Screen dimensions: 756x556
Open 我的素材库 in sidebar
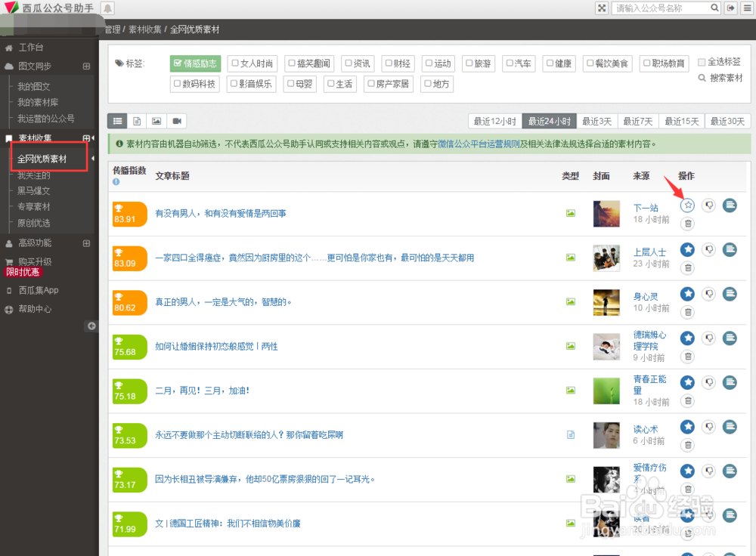pyautogui.click(x=38, y=102)
